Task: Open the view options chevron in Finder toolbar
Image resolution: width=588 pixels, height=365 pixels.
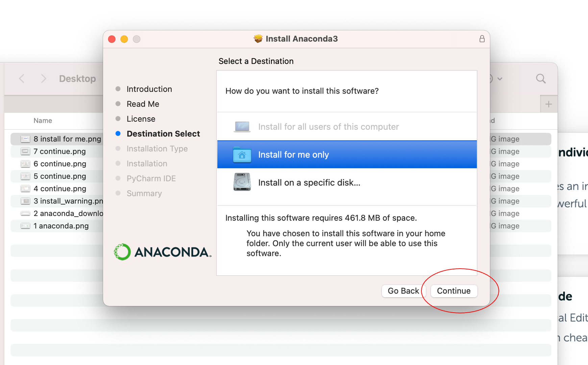Action: (x=499, y=78)
